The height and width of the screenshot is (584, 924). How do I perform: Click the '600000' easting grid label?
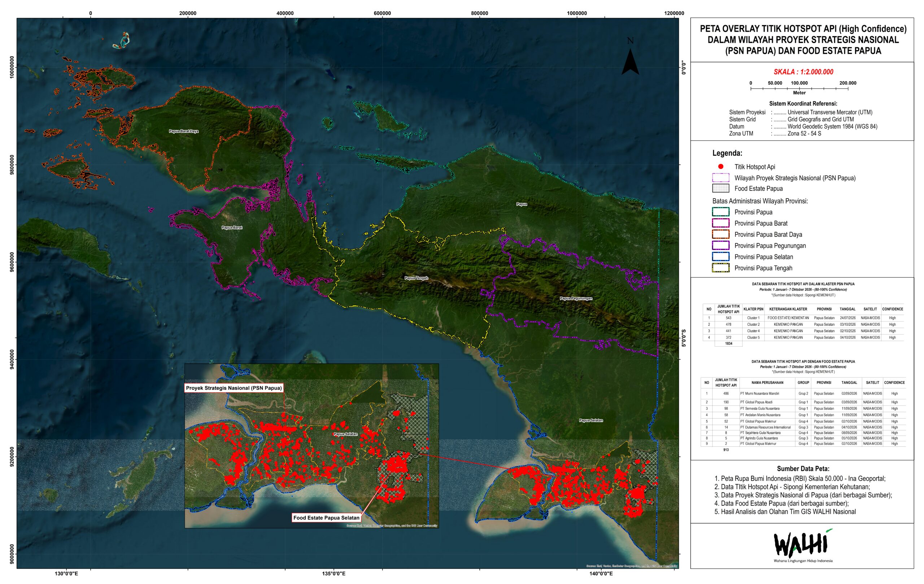pyautogui.click(x=382, y=13)
